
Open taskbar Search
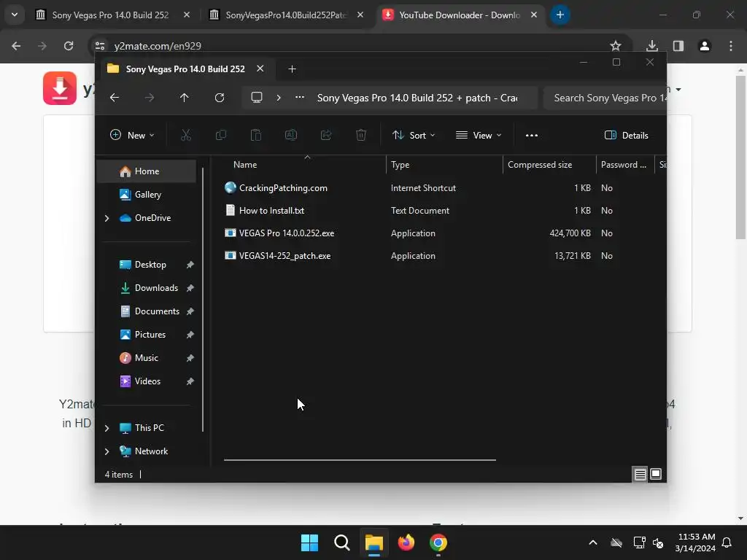342,542
